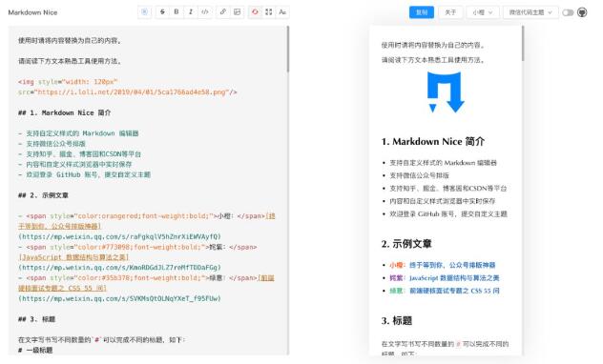Click the blue 复制 copy button
The image size is (603, 364).
coord(422,12)
